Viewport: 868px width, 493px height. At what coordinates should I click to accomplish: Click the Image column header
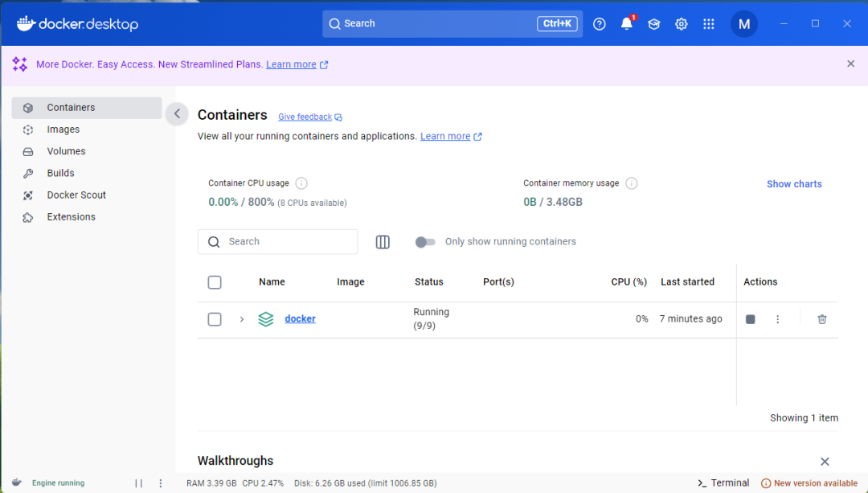point(350,282)
